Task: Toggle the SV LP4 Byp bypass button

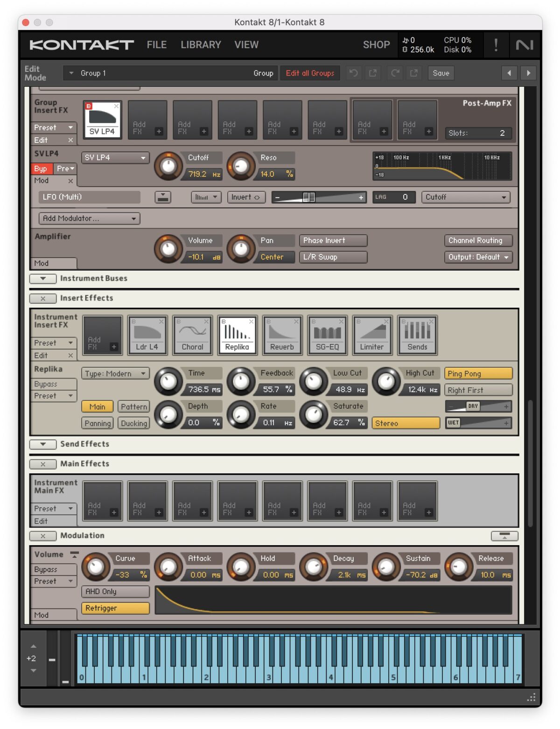Action: 41,168
